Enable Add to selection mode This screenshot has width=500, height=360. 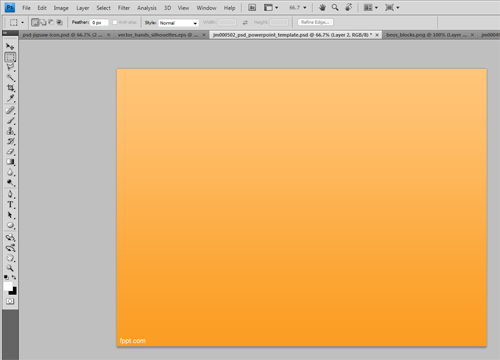click(x=43, y=22)
